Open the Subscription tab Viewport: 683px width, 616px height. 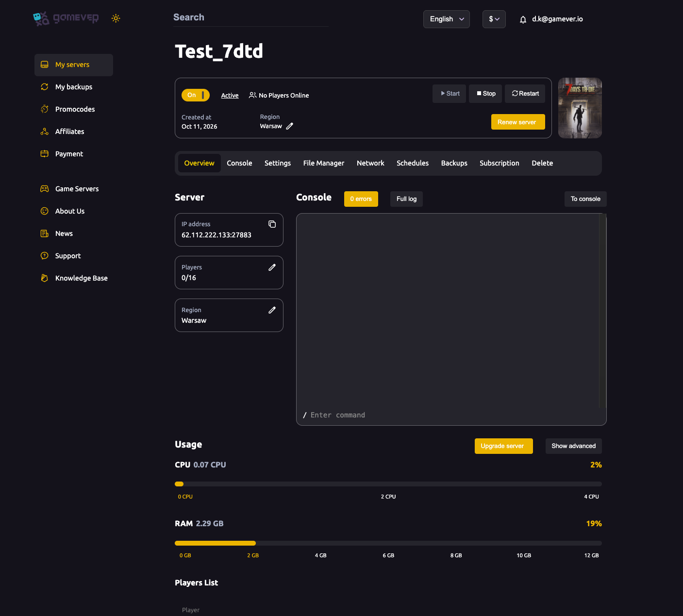point(500,163)
